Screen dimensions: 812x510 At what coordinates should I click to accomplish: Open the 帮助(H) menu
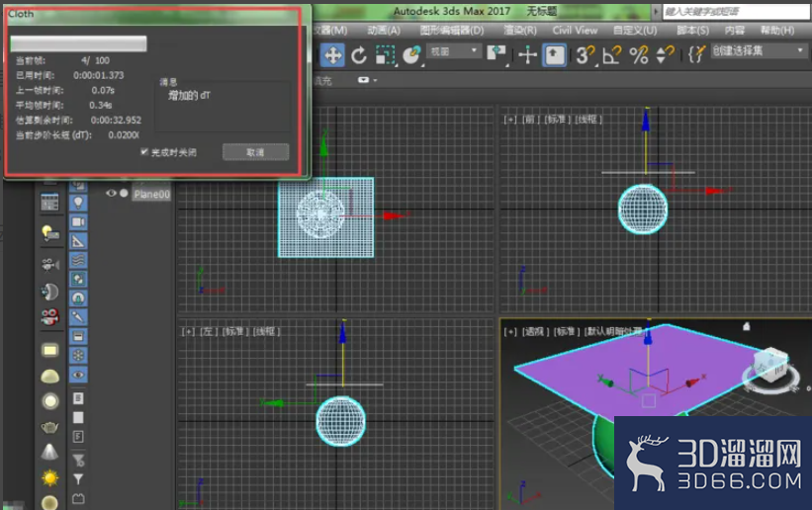click(777, 31)
